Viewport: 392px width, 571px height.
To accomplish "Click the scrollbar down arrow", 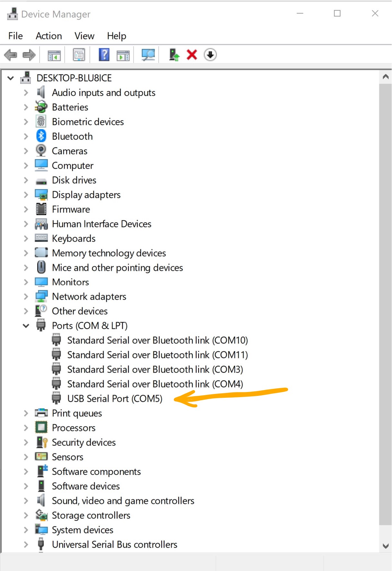I will coord(386,546).
